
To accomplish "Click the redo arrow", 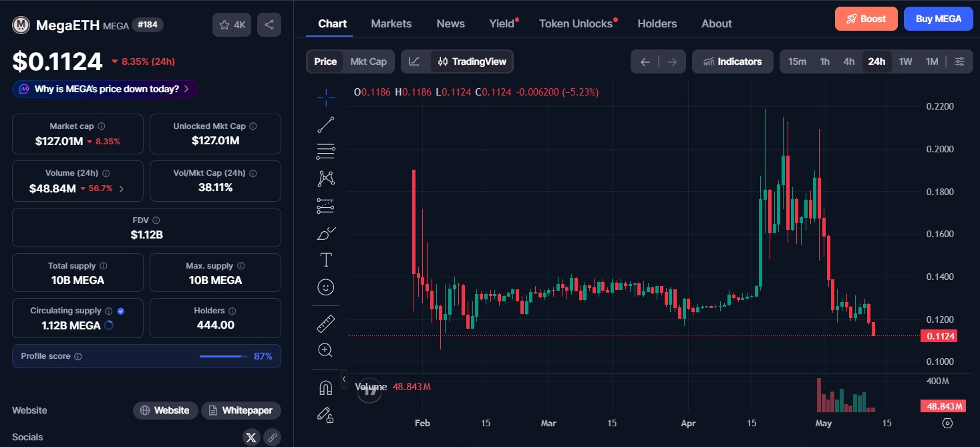I will (672, 62).
